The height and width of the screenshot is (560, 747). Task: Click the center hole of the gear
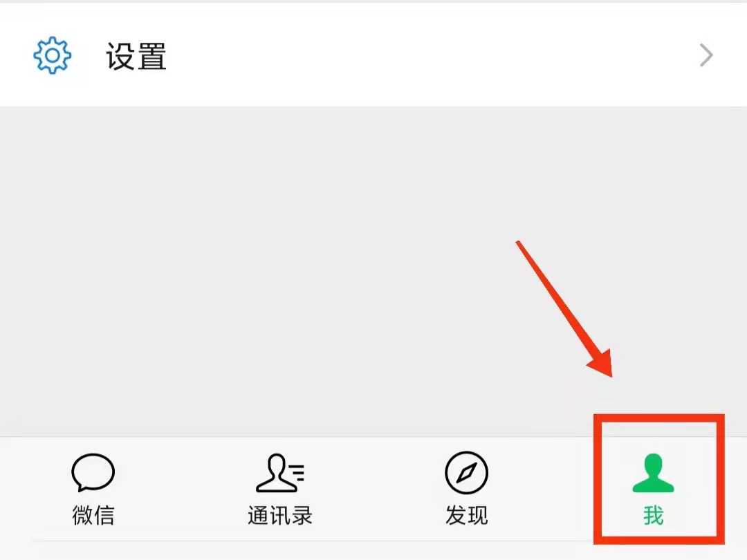click(x=53, y=55)
